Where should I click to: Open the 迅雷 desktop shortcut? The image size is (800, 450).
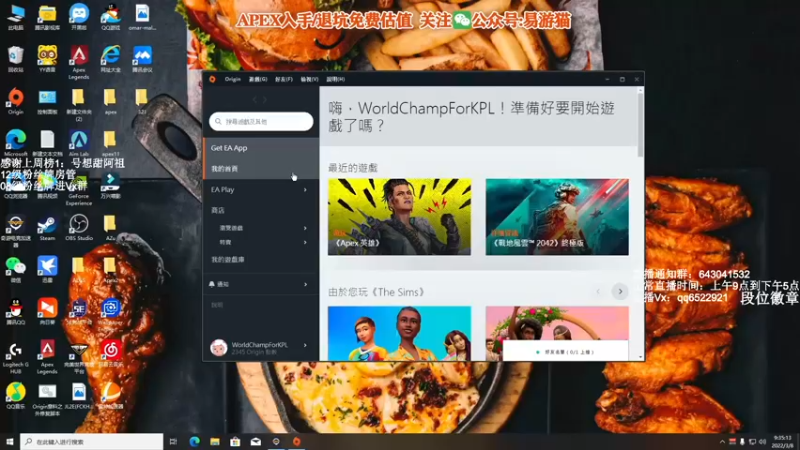pos(47,269)
